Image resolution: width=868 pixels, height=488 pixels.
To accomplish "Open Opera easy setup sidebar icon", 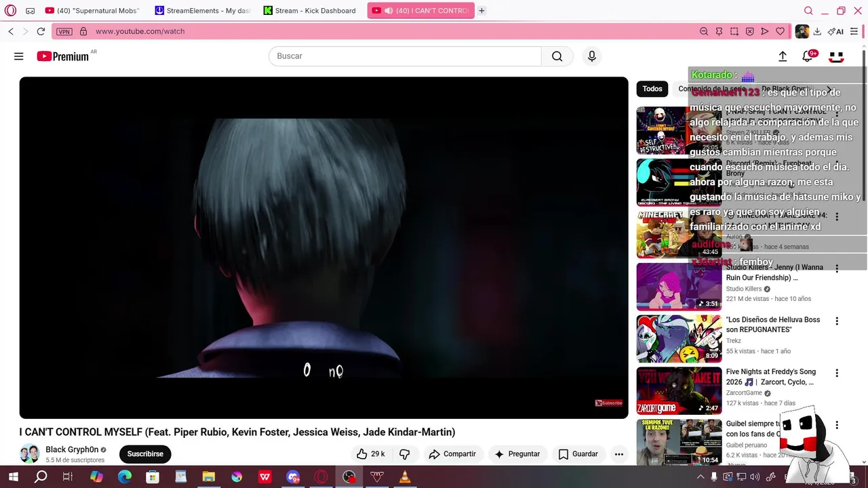I will pos(854,31).
